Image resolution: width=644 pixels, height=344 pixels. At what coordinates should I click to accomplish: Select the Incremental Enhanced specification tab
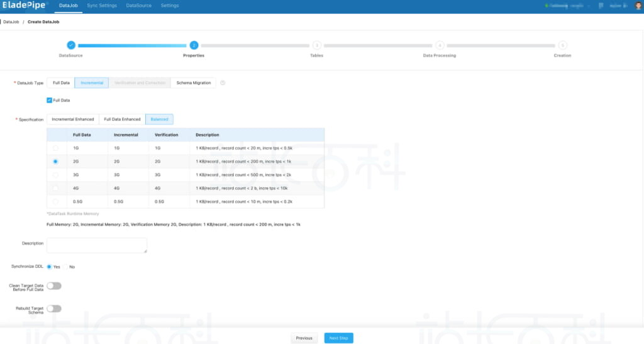coord(73,119)
